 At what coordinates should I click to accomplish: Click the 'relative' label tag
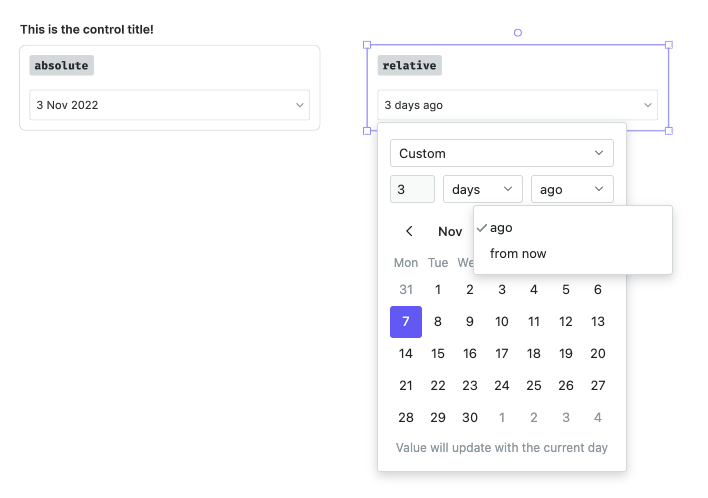pyautogui.click(x=410, y=65)
